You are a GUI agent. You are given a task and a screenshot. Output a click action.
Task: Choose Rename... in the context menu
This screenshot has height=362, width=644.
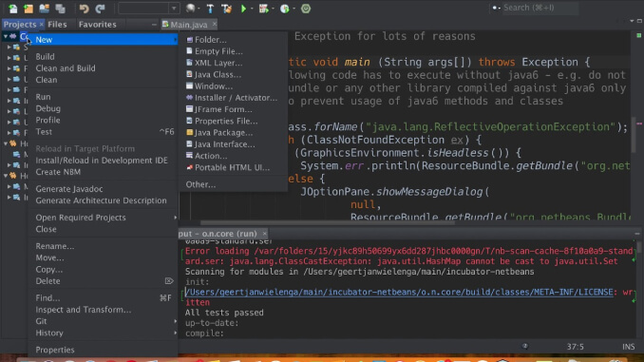(103, 246)
